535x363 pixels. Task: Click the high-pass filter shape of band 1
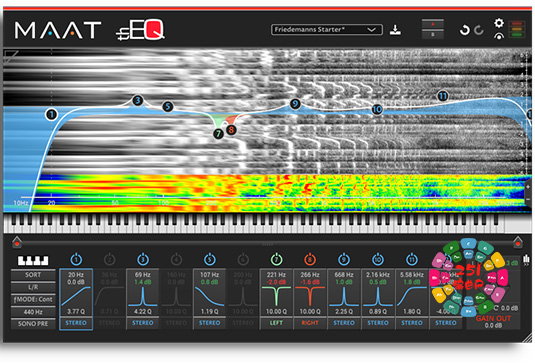tap(76, 296)
